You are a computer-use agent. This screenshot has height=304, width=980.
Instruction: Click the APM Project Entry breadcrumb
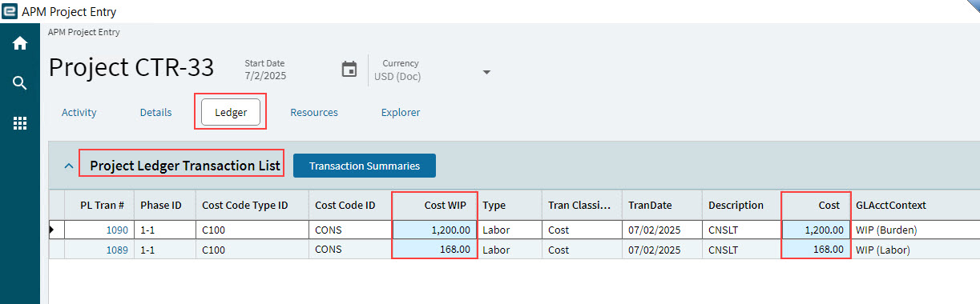[x=84, y=33]
